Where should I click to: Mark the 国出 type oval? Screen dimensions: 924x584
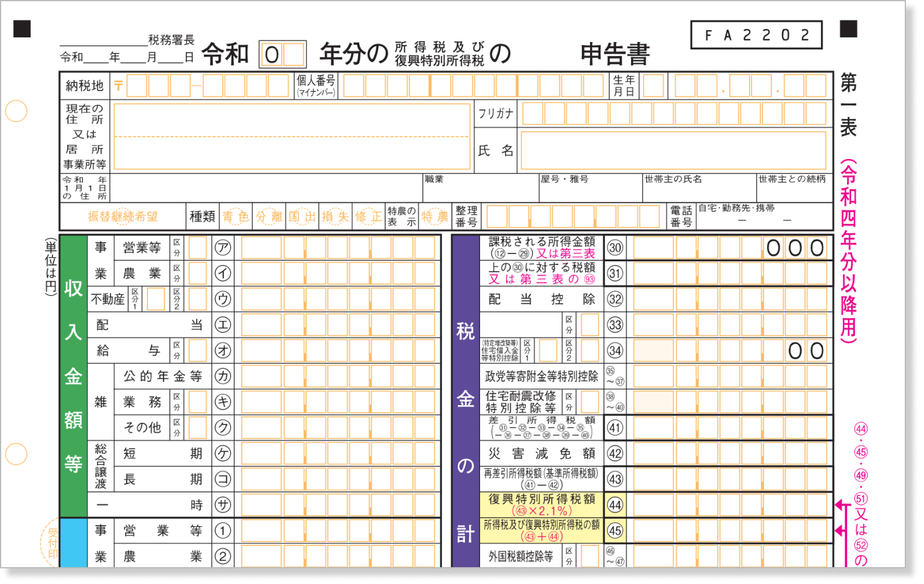click(x=302, y=217)
